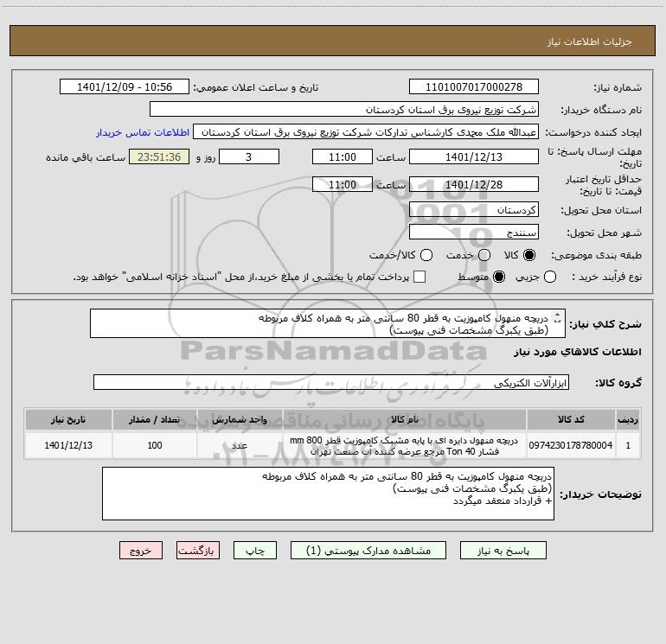666x644 pixels.
Task: Click the public announcement date field
Action: (x=124, y=86)
